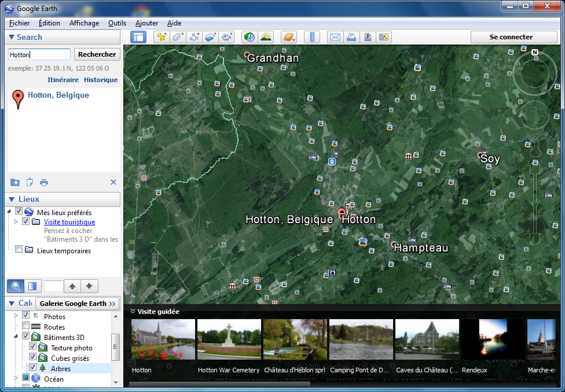Add a polygon using the toolbar icon
Viewport: 565px width, 392px height.
click(x=178, y=37)
